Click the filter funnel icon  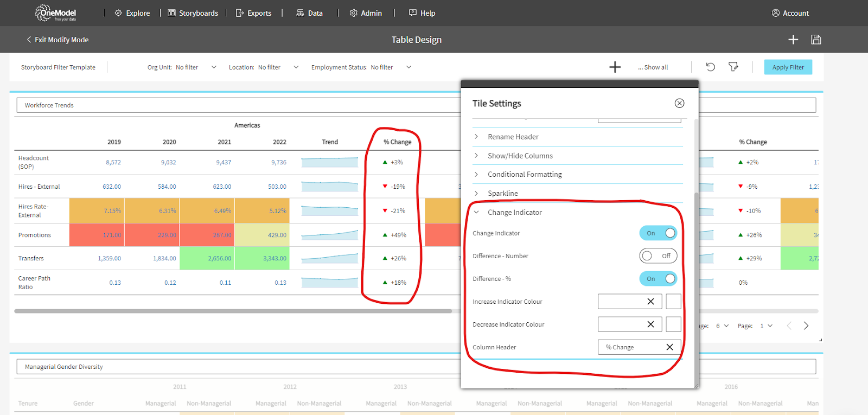(733, 67)
